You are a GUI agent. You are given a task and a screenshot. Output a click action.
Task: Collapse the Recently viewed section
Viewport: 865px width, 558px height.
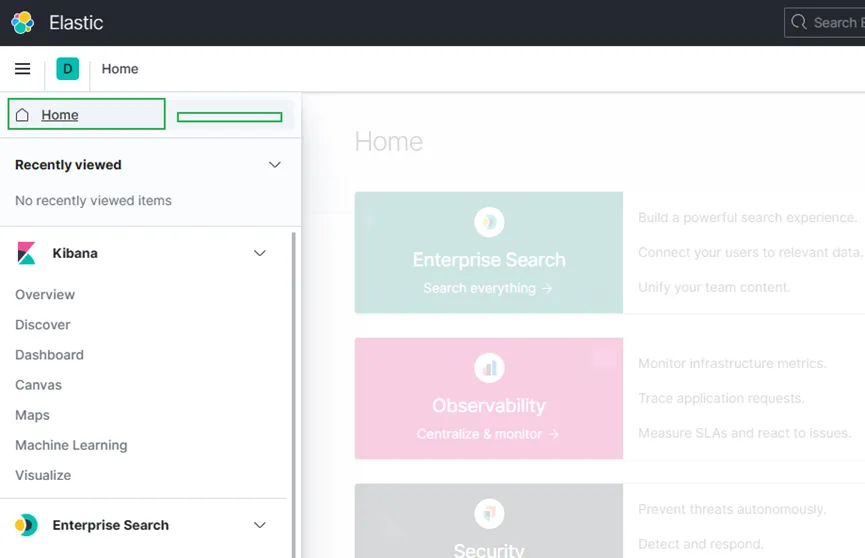[x=274, y=164]
